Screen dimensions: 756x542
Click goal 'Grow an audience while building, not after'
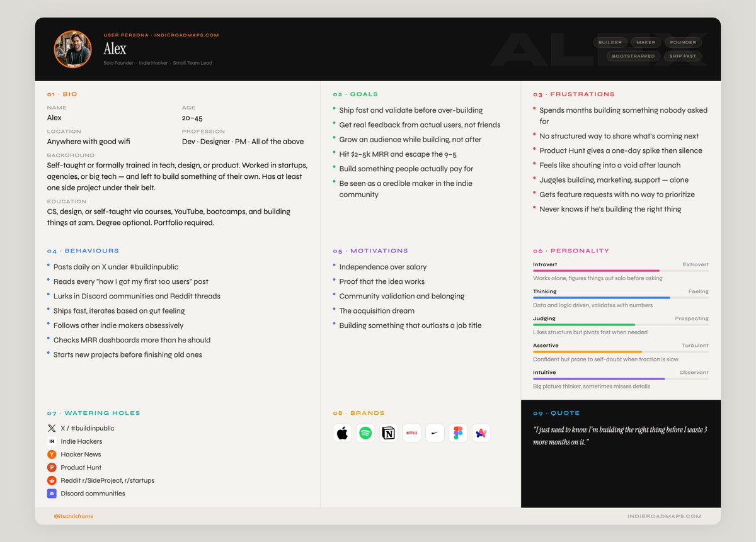point(410,140)
